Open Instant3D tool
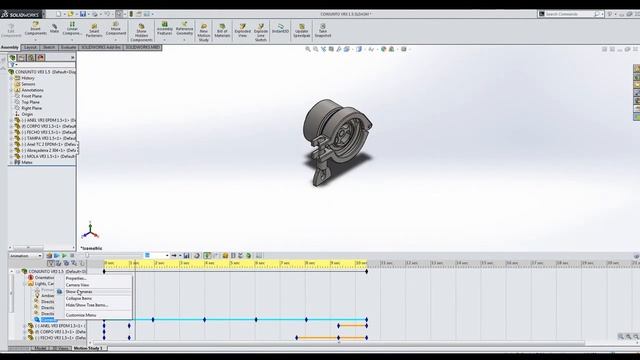 coord(280,29)
